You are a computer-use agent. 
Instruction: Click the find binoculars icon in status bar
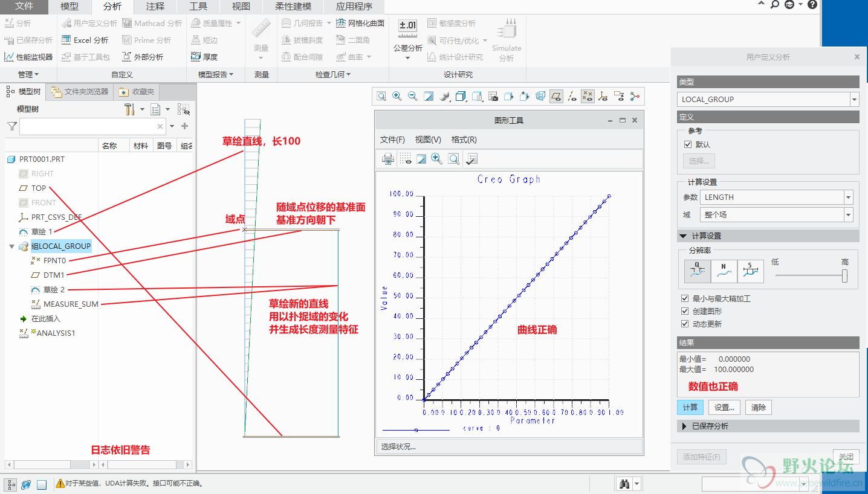(624, 484)
